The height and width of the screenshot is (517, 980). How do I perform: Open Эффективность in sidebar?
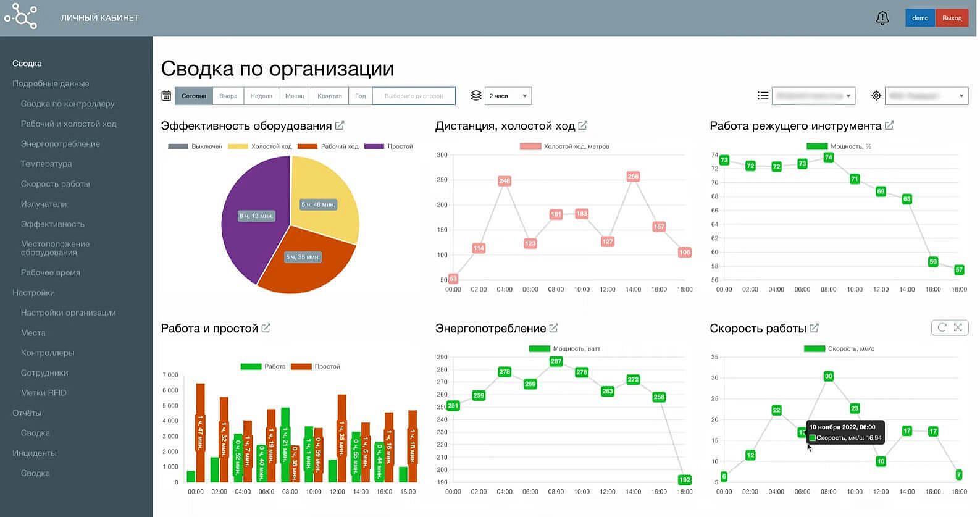point(52,224)
